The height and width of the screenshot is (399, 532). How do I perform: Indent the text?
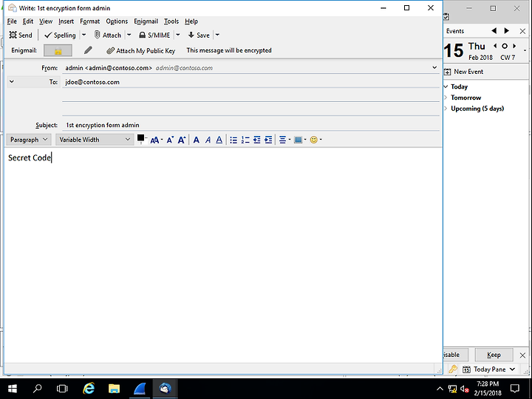click(268, 140)
